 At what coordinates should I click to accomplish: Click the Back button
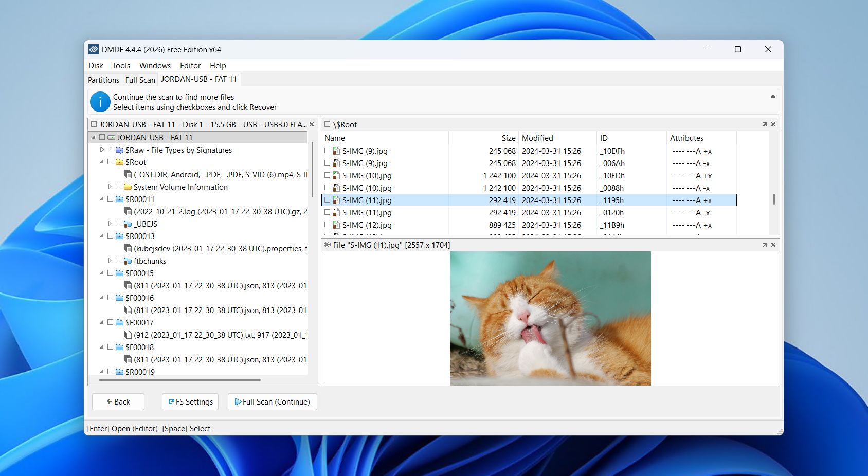coord(118,401)
